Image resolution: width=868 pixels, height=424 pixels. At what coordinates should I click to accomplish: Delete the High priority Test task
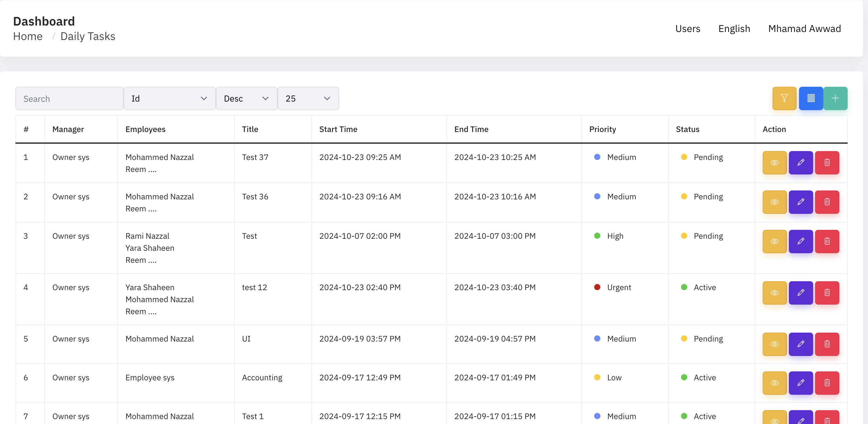click(x=827, y=241)
